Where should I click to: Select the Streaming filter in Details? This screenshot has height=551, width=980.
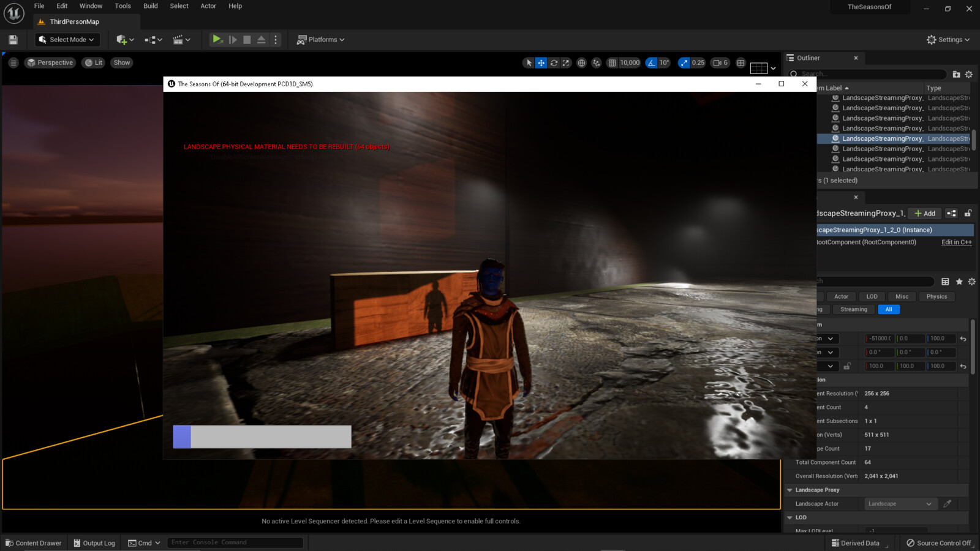(x=854, y=310)
